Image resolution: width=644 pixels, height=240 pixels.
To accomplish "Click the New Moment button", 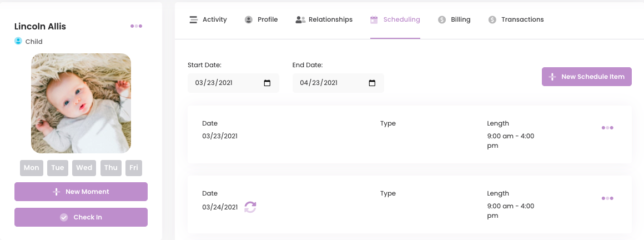I will 81,192.
